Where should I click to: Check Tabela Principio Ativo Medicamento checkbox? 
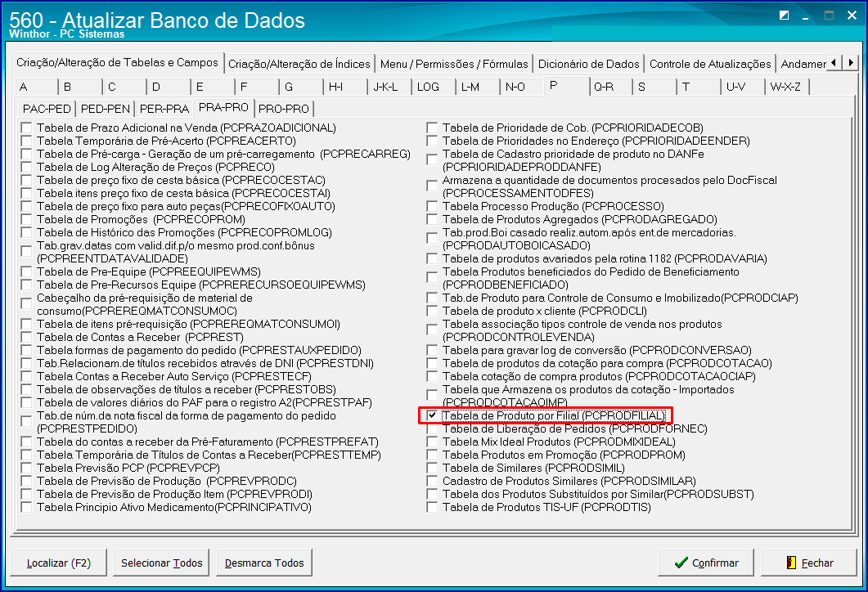26,507
